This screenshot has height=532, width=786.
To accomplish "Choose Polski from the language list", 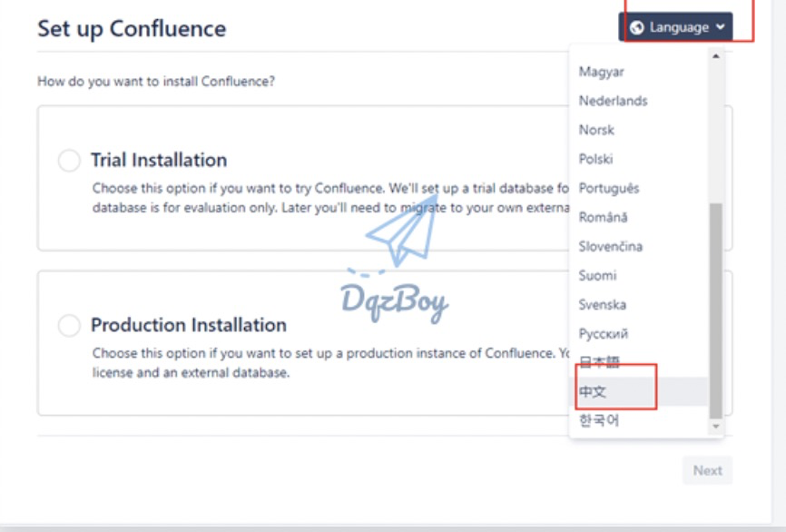I will [639, 159].
